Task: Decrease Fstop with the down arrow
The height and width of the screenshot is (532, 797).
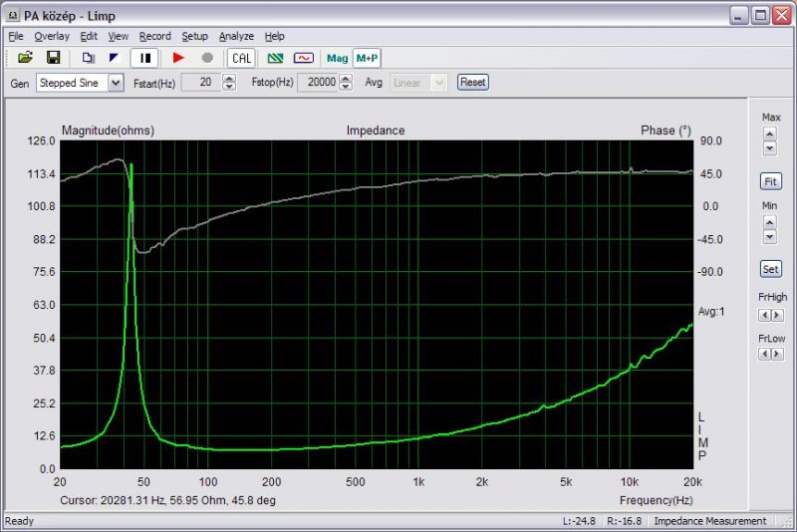Action: tap(346, 87)
